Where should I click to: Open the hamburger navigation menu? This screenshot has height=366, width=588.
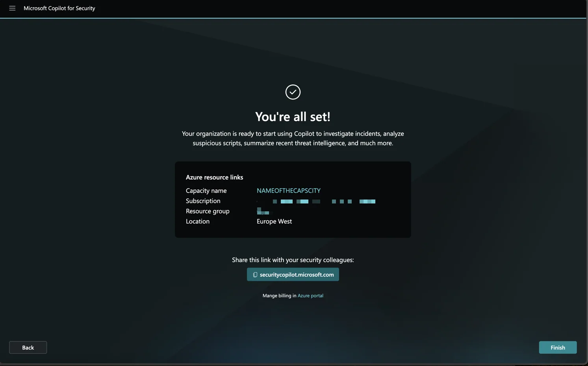[x=12, y=8]
